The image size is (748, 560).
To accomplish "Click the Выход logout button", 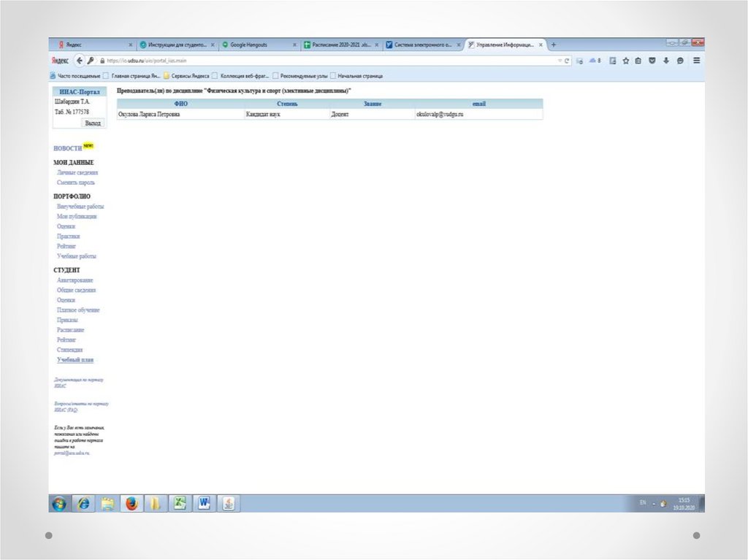I will point(93,123).
